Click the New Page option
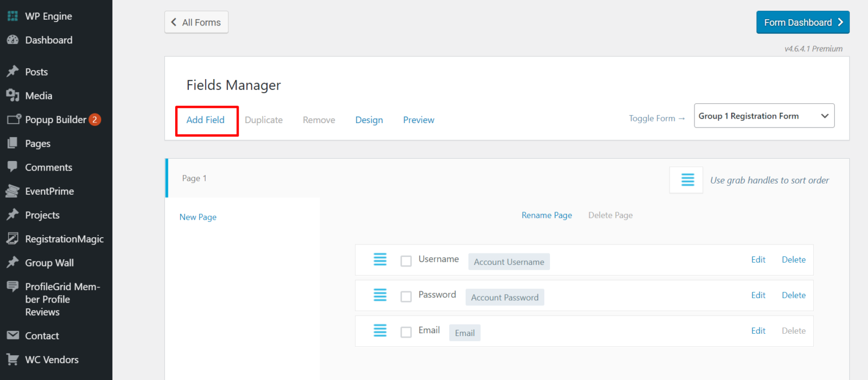The width and height of the screenshot is (868, 380). [198, 217]
